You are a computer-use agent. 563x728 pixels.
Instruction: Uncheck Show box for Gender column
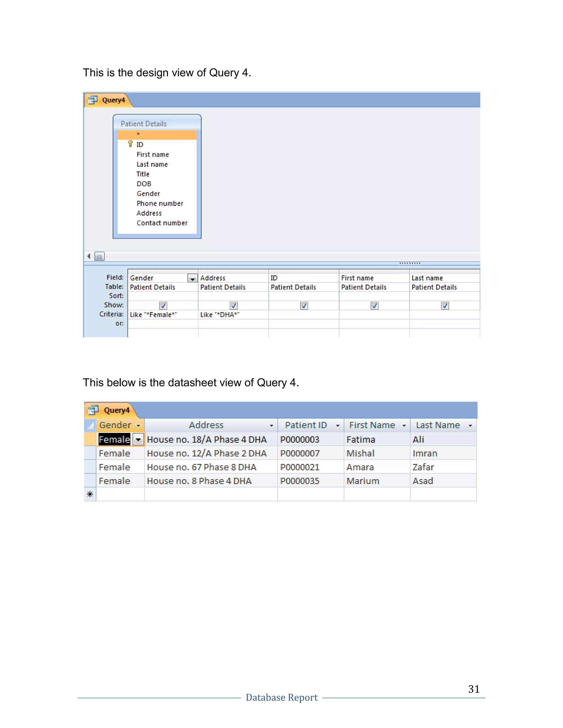(163, 306)
